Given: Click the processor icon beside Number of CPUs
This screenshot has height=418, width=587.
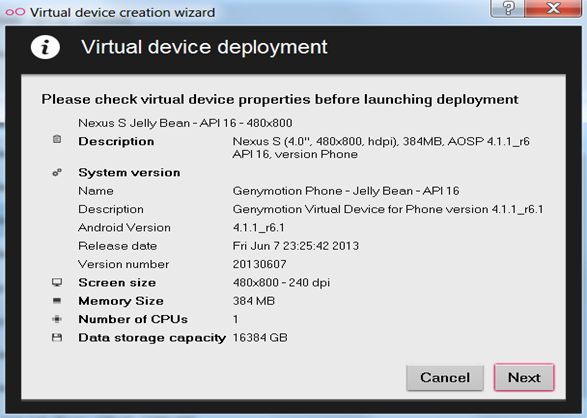Looking at the screenshot, I should point(57,319).
